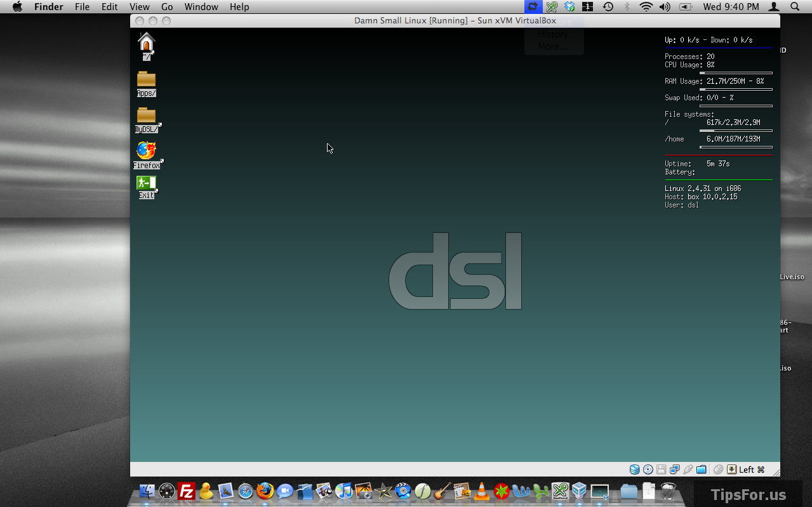The width and height of the screenshot is (812, 507).
Task: Open the Downloads folder stack in Dock
Action: pyautogui.click(x=629, y=491)
